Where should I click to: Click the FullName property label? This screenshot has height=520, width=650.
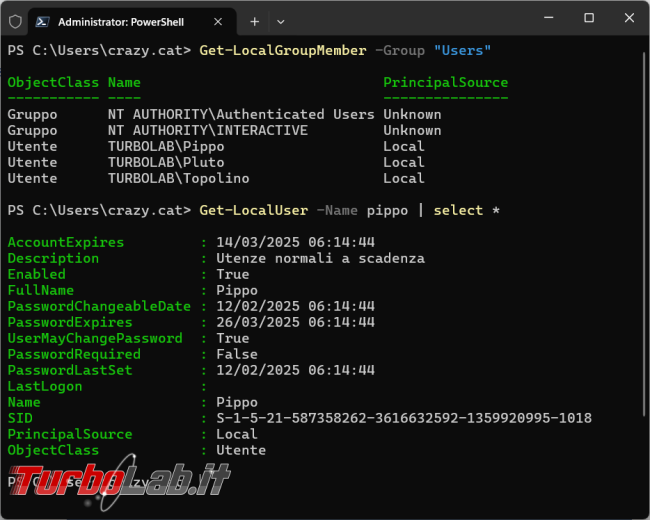[41, 290]
